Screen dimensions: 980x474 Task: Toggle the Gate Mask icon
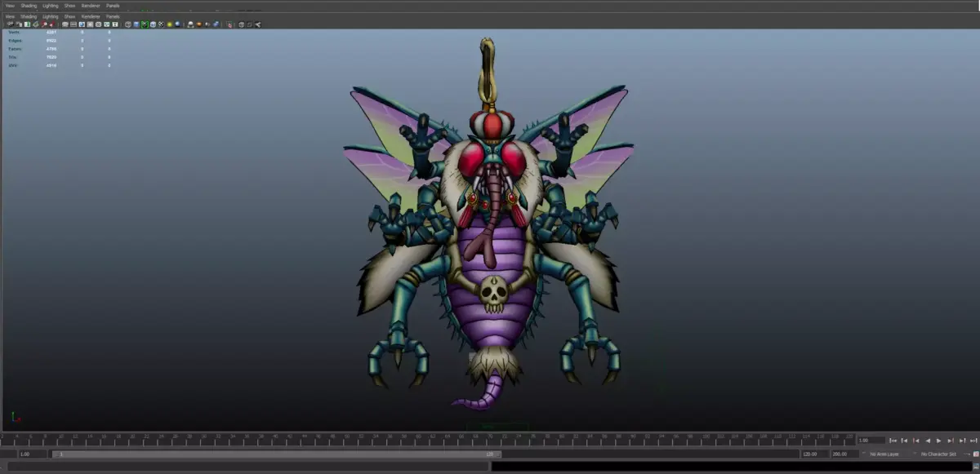pos(90,24)
